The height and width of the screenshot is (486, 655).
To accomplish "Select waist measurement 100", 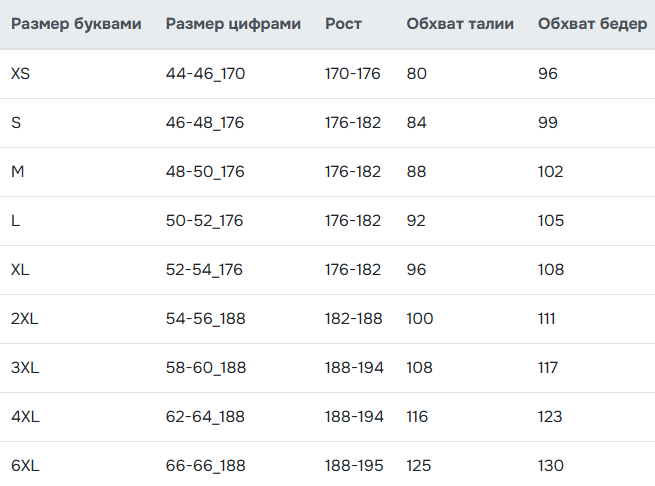I will coord(420,319).
